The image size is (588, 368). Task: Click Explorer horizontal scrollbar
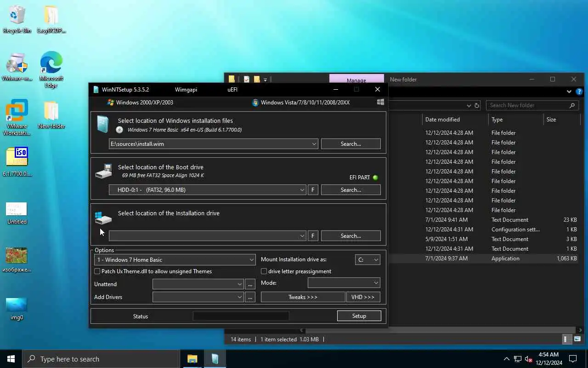[x=441, y=330]
